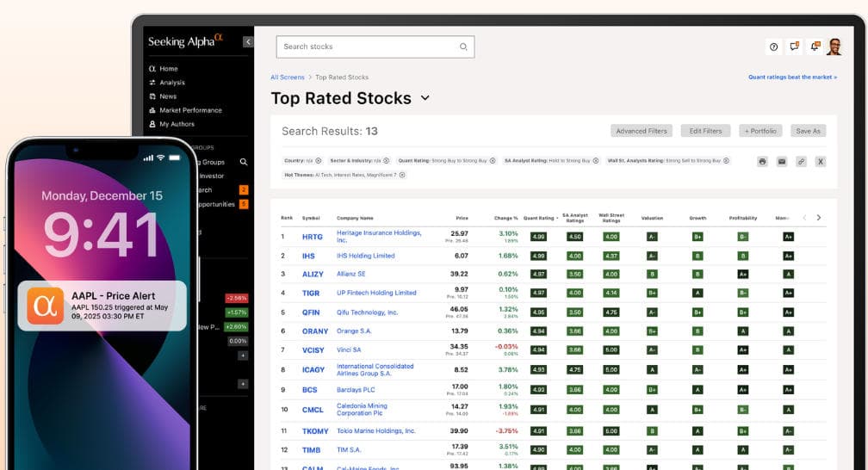Open Heritage Insurance Holdings company link
Image resolution: width=868 pixels, height=470 pixels.
tap(379, 237)
